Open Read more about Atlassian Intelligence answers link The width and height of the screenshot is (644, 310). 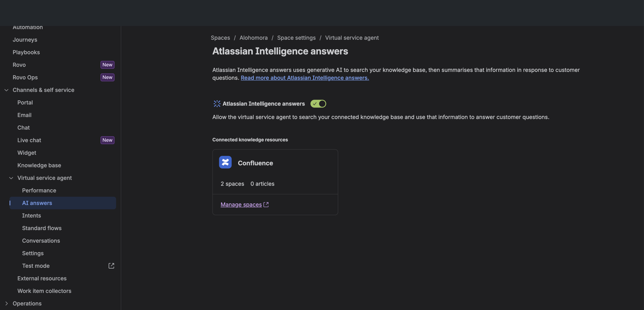tap(305, 78)
